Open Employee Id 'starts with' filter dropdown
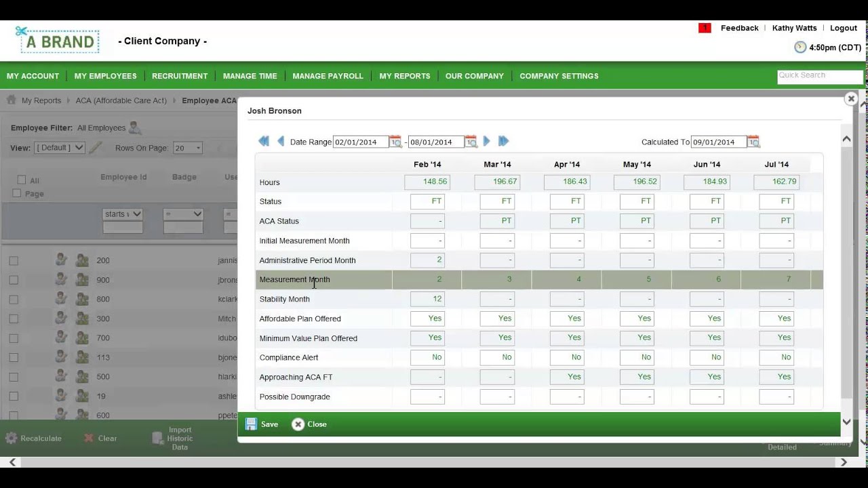Viewport: 868px width, 488px height. 123,213
